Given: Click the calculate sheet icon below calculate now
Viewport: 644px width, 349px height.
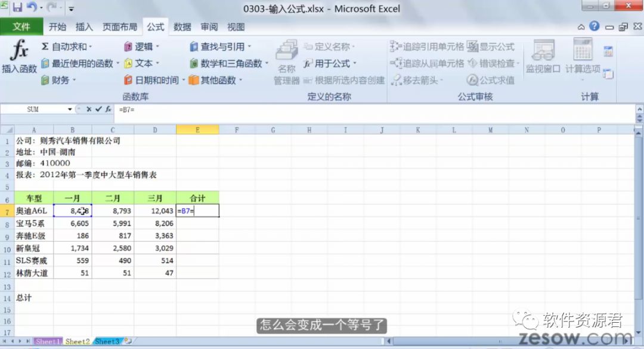Looking at the screenshot, I should tap(608, 73).
